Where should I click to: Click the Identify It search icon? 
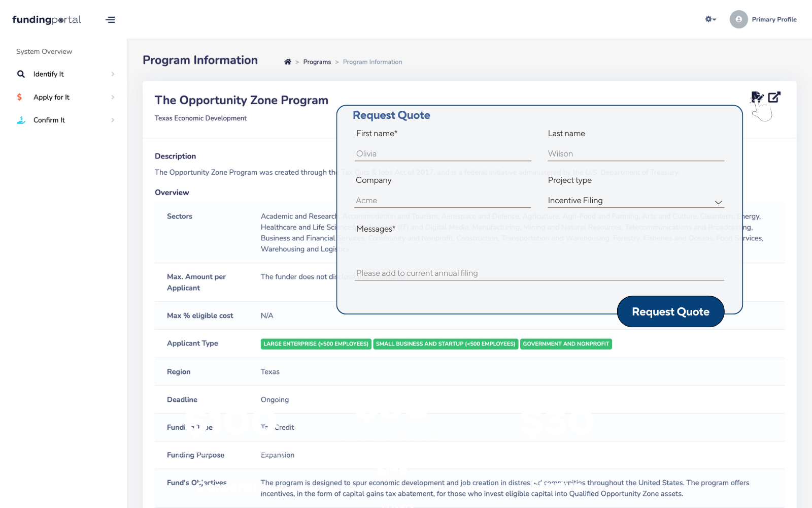(21, 74)
